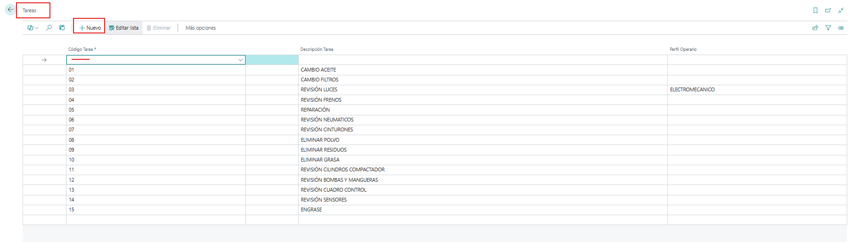Screen dimensions: 868x242
Task: Click the Tareas page title
Action: click(x=29, y=10)
